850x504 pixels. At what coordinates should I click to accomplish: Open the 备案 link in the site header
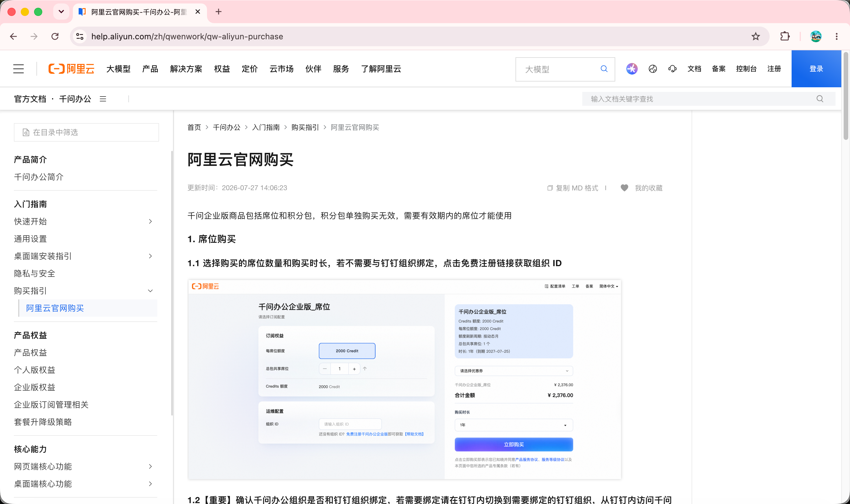tap(718, 69)
